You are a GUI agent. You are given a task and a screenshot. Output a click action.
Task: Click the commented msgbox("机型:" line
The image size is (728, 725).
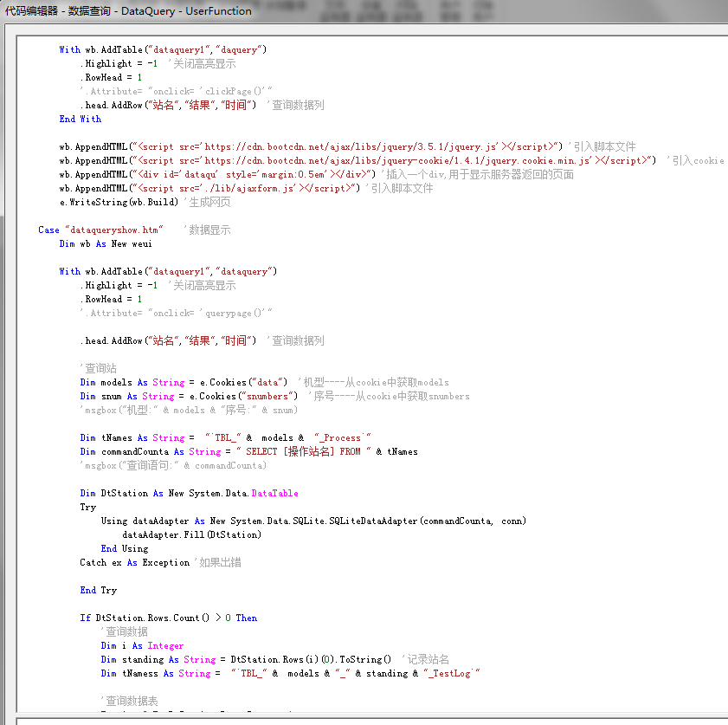(x=189, y=410)
